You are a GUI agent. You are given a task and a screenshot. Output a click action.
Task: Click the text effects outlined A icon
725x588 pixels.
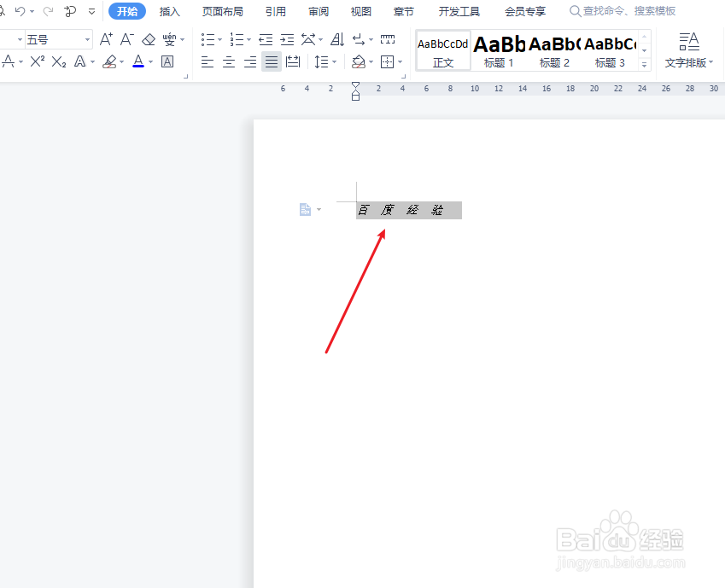pyautogui.click(x=80, y=61)
